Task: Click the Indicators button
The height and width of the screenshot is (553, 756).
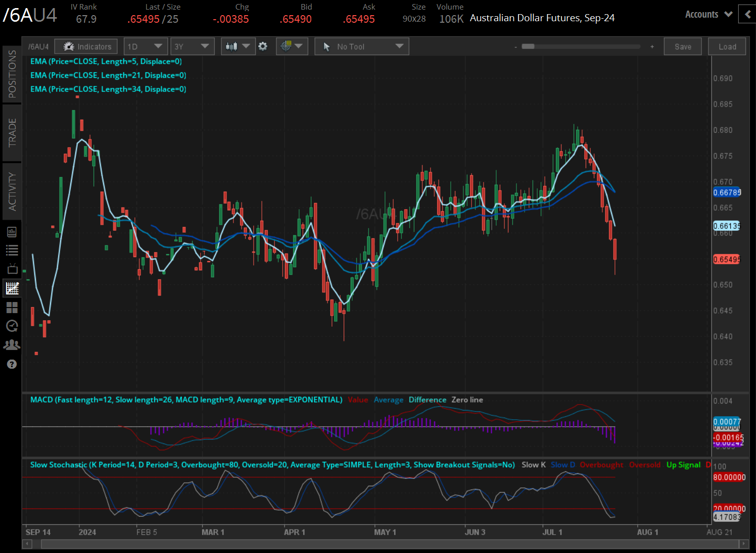Action: [86, 46]
